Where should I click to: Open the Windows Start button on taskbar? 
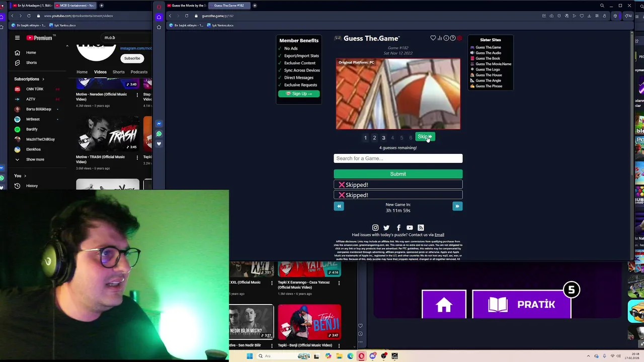coord(249,356)
